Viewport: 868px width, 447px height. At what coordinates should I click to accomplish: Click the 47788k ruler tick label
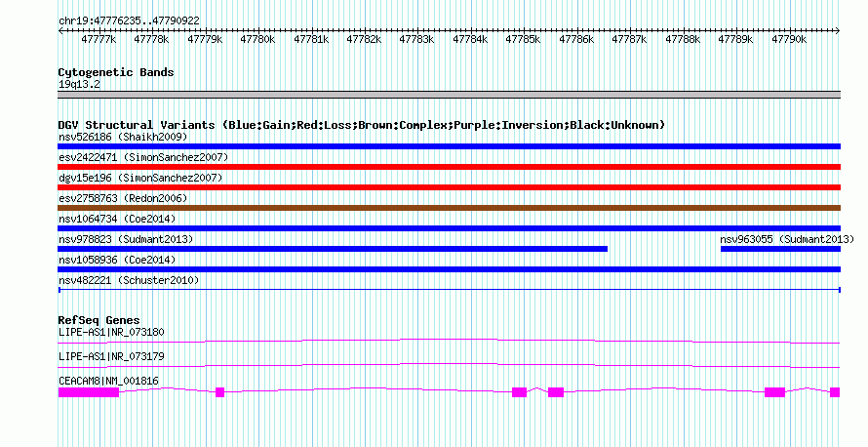(683, 40)
